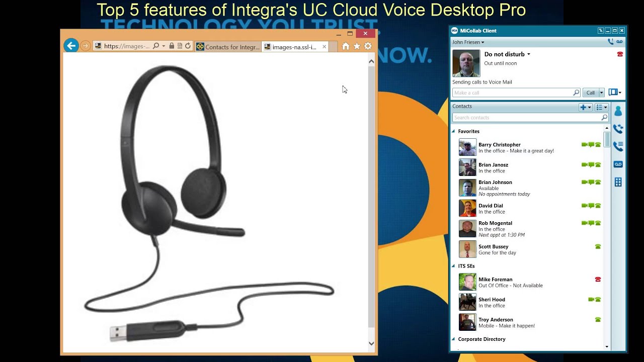Select Mike Foreman contact name
Viewport: 644px width, 362px height.
(x=495, y=280)
